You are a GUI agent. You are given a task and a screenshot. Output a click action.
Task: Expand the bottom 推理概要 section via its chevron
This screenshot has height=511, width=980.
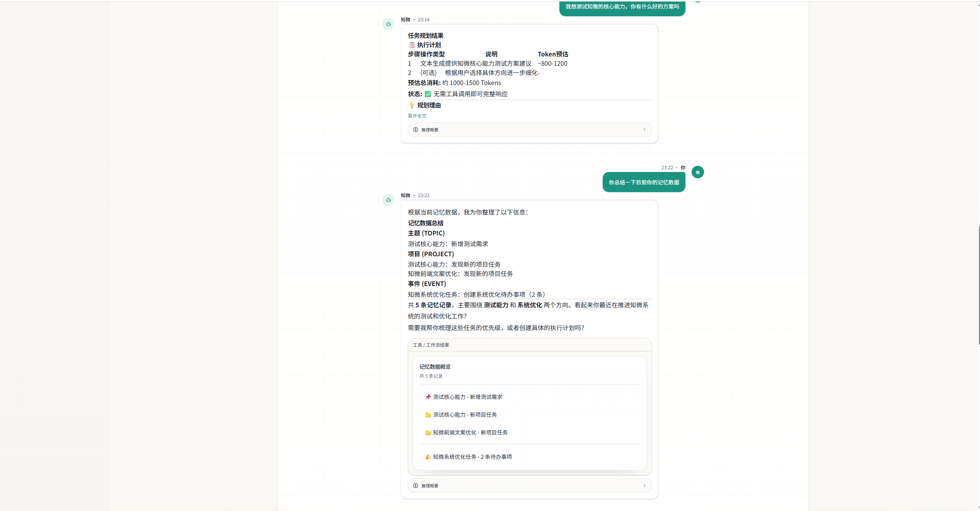pyautogui.click(x=644, y=485)
